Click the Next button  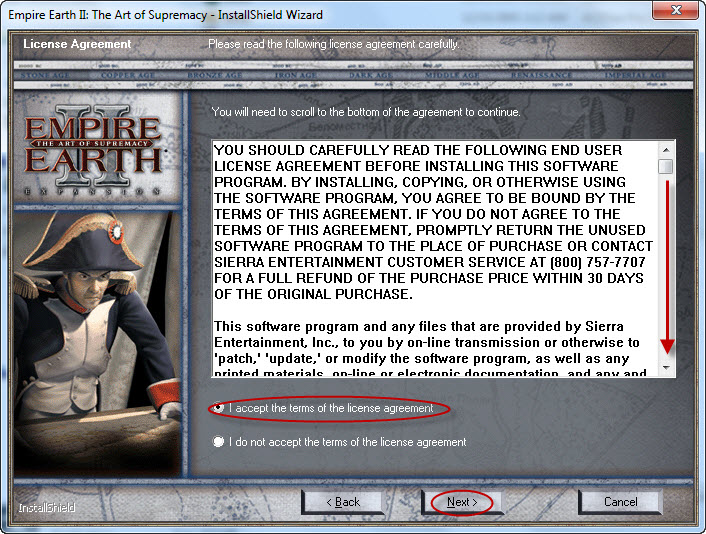pos(462,502)
